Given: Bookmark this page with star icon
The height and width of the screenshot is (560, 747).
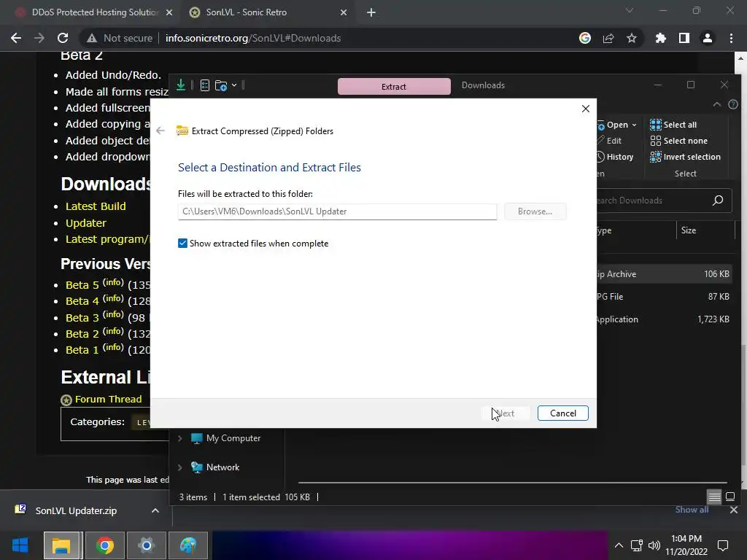Looking at the screenshot, I should 632,38.
